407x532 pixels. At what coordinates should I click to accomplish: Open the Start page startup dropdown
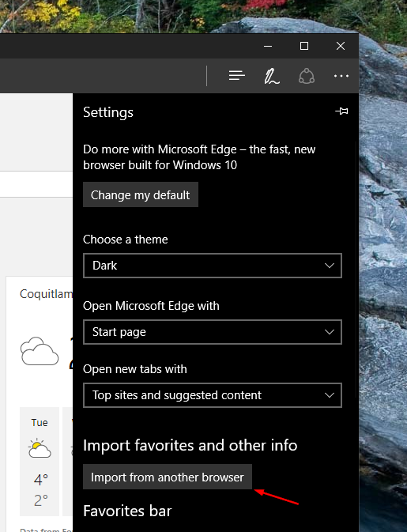click(x=213, y=332)
